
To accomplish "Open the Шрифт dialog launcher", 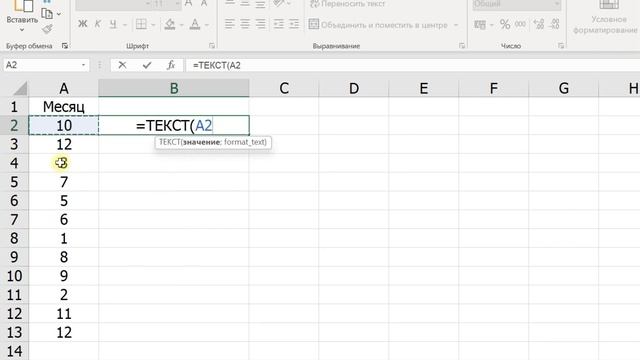I will (212, 46).
